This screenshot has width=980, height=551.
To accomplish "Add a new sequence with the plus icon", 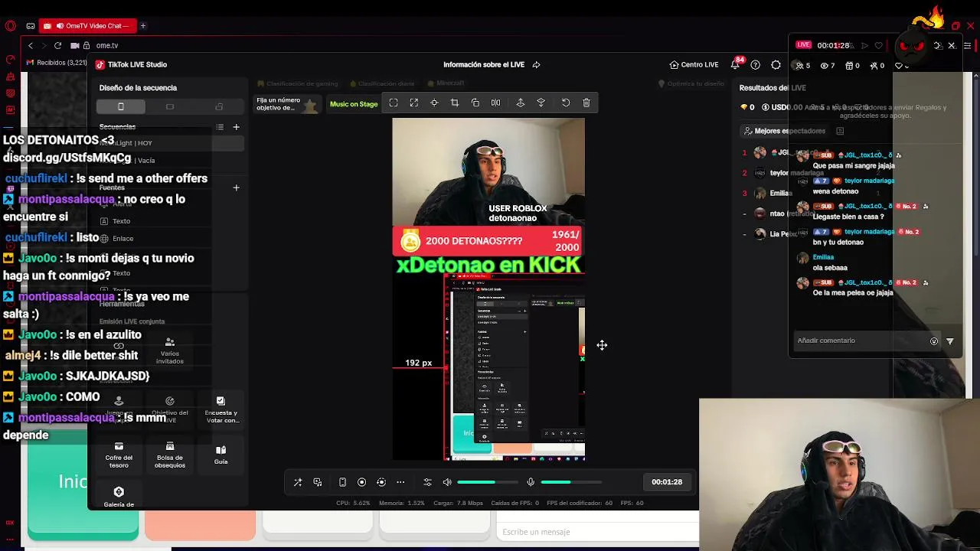I will (x=237, y=127).
